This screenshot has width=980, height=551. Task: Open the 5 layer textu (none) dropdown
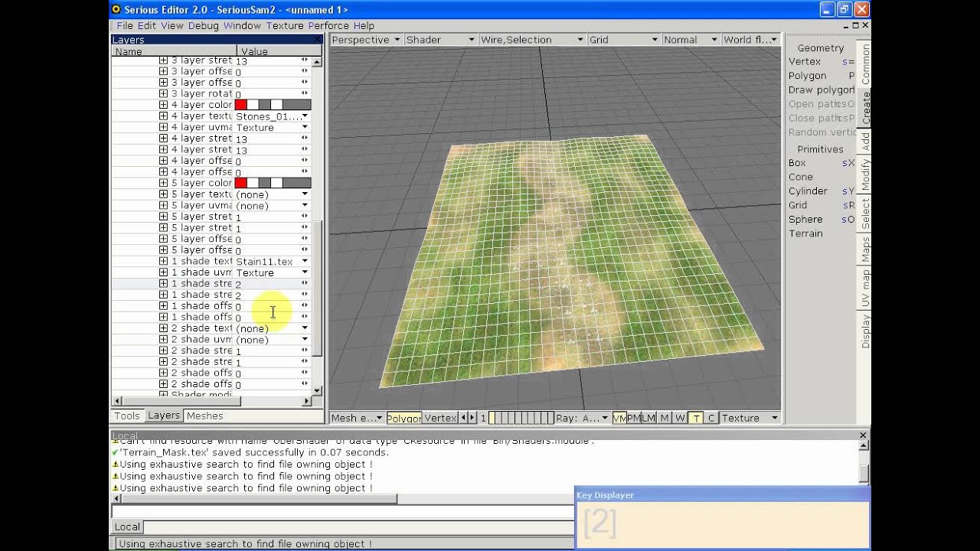point(305,194)
